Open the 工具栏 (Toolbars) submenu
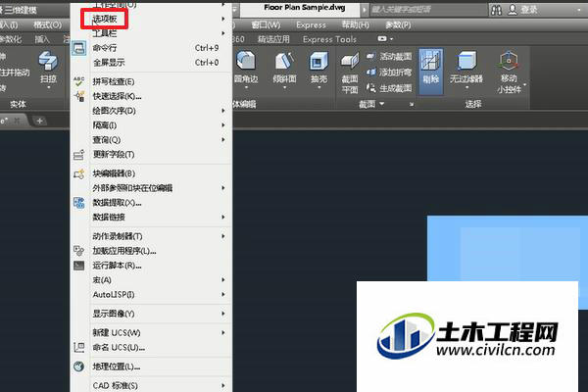Image resolution: width=588 pixels, height=392 pixels. [151, 33]
